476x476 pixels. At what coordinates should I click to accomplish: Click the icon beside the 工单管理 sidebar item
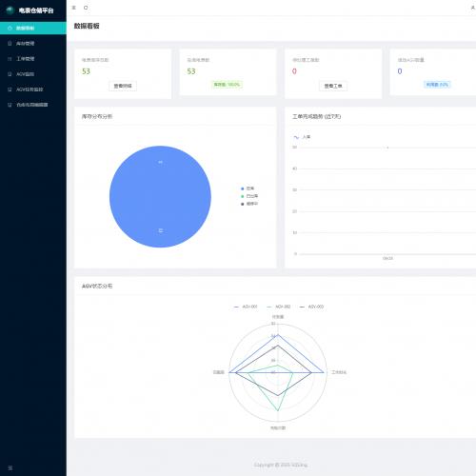tap(10, 59)
